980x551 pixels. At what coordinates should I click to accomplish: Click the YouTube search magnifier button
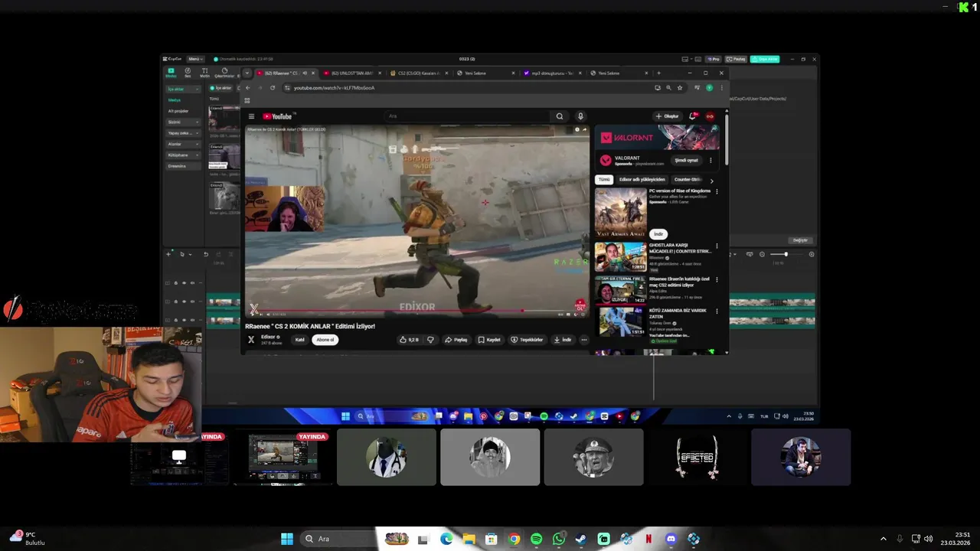point(560,116)
